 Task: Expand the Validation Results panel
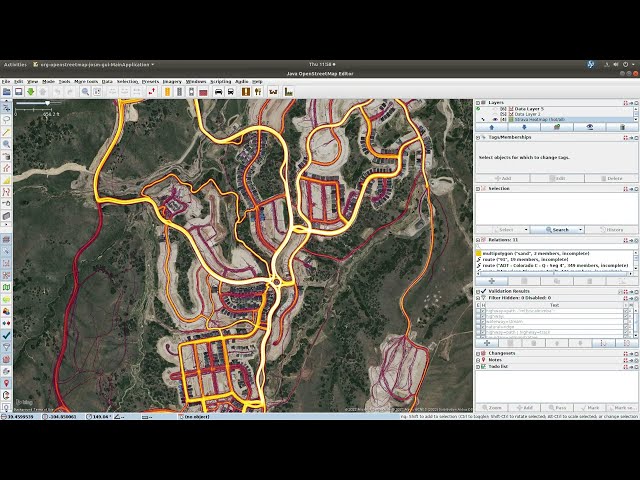(478, 291)
